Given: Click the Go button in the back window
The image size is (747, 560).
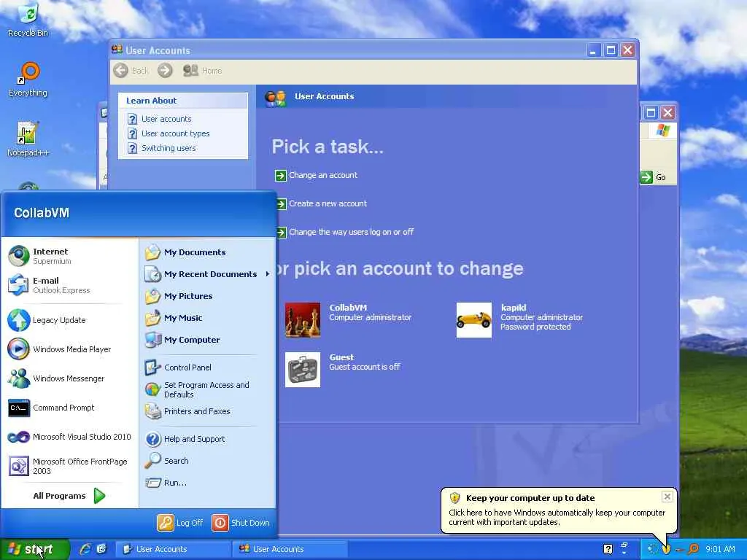Looking at the screenshot, I should [653, 177].
